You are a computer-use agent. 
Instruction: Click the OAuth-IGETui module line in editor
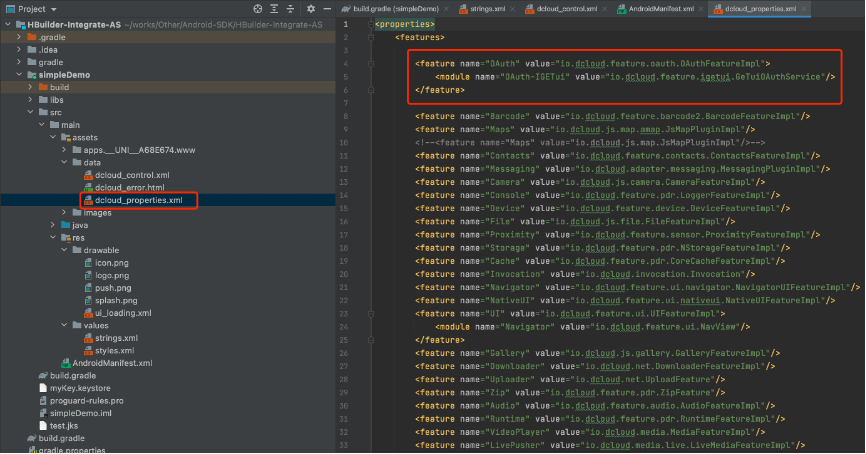(x=635, y=77)
